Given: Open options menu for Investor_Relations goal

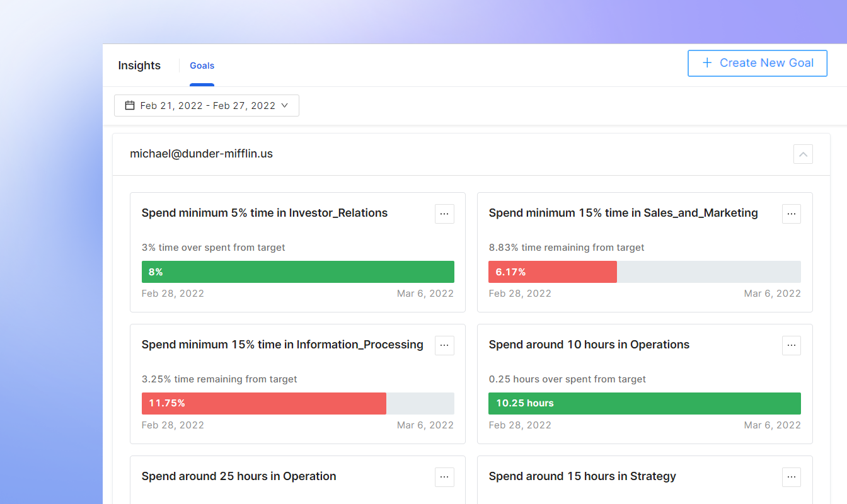Looking at the screenshot, I should point(444,214).
